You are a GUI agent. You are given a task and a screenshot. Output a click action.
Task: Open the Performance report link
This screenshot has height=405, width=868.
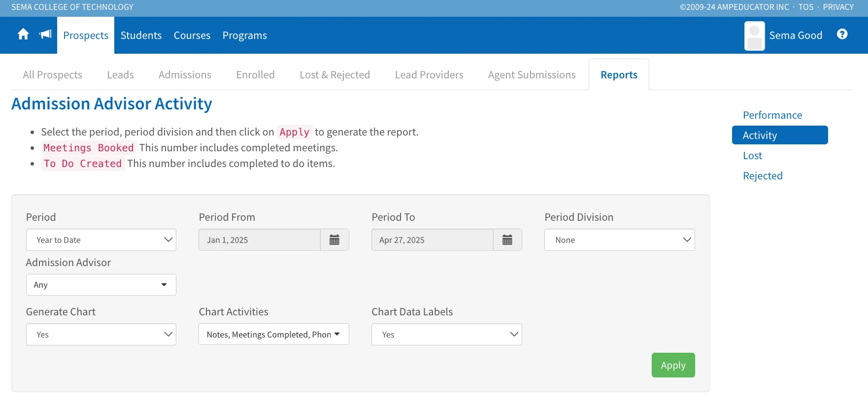(x=772, y=115)
